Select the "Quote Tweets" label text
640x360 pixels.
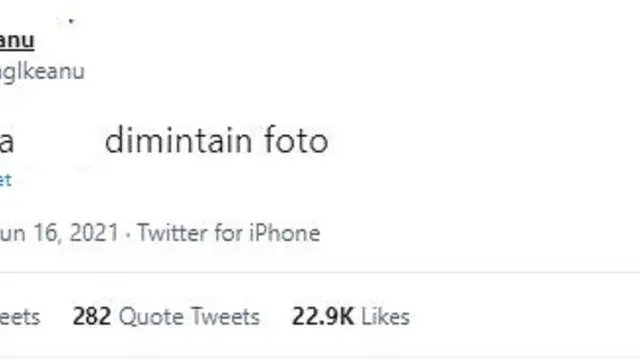coord(189,317)
